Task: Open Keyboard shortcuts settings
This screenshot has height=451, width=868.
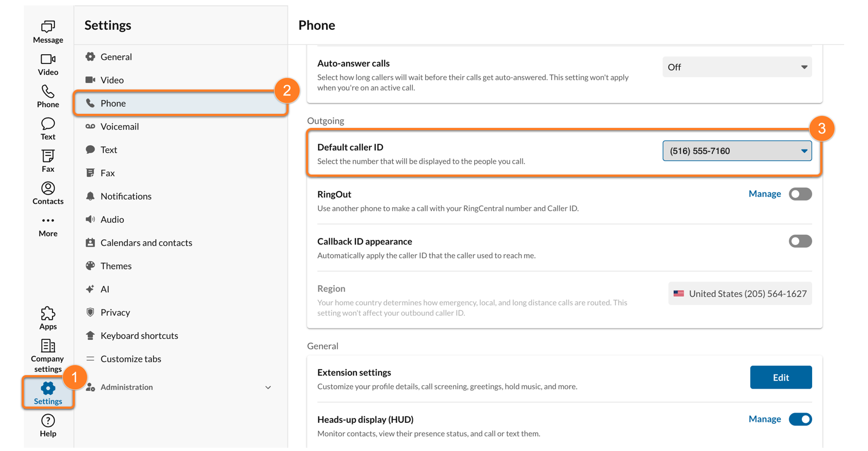Action: (x=139, y=336)
